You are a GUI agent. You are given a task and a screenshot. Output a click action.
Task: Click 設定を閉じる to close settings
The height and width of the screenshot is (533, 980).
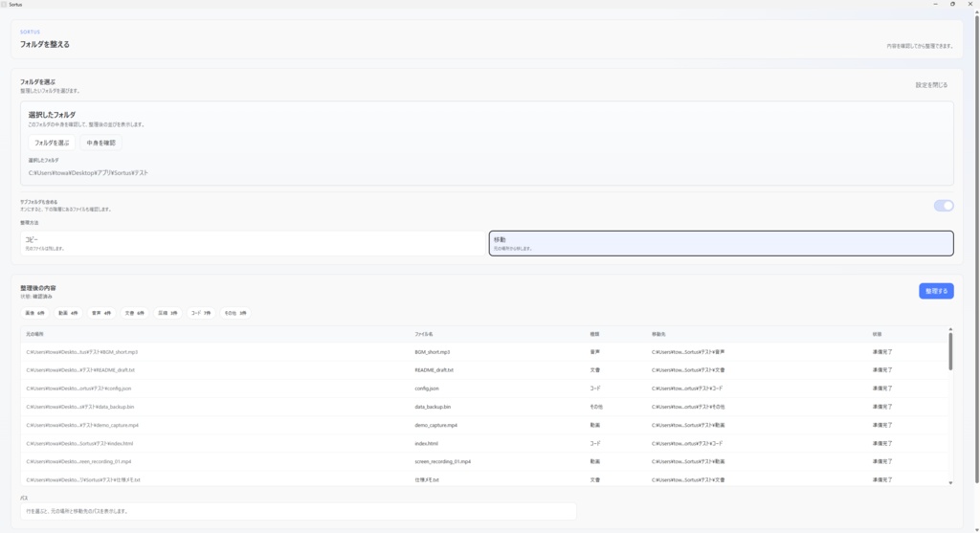click(x=931, y=85)
